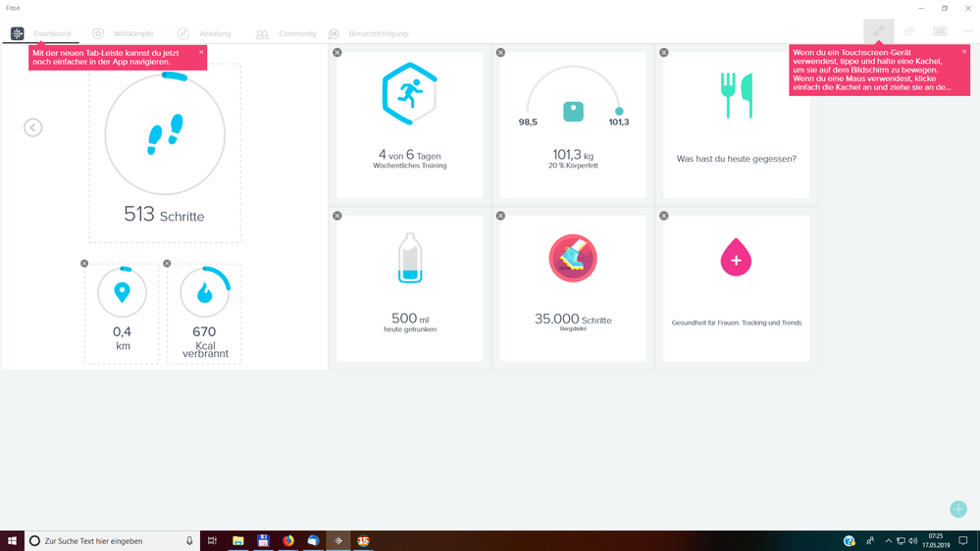The width and height of the screenshot is (980, 551).
Task: Click the distance location pin icon
Action: (122, 292)
